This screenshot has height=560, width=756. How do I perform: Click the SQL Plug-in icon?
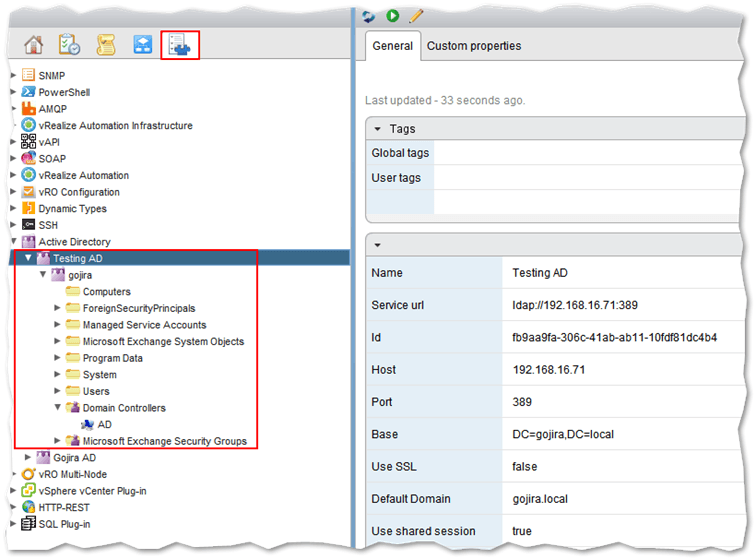[28, 523]
